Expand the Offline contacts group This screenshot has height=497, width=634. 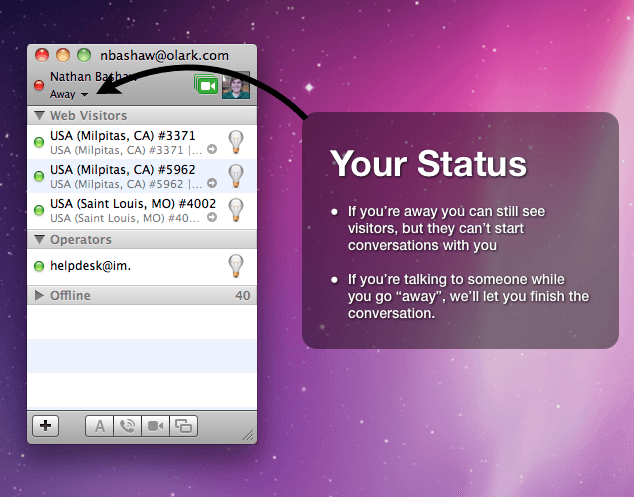(x=39, y=296)
